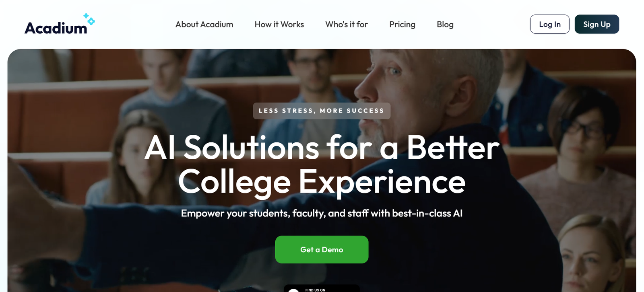Viewport: 644px width, 292px height.
Task: Click the Sign Up button
Action: pyautogui.click(x=597, y=24)
